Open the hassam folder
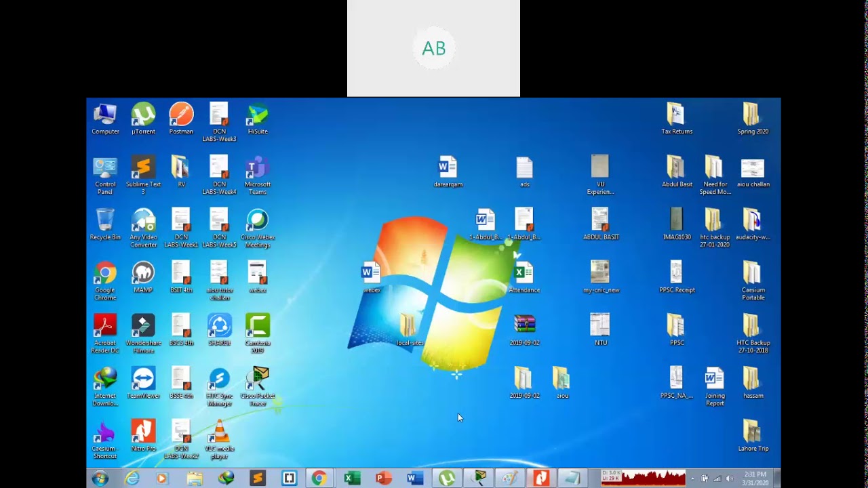868x488 pixels. 753,383
